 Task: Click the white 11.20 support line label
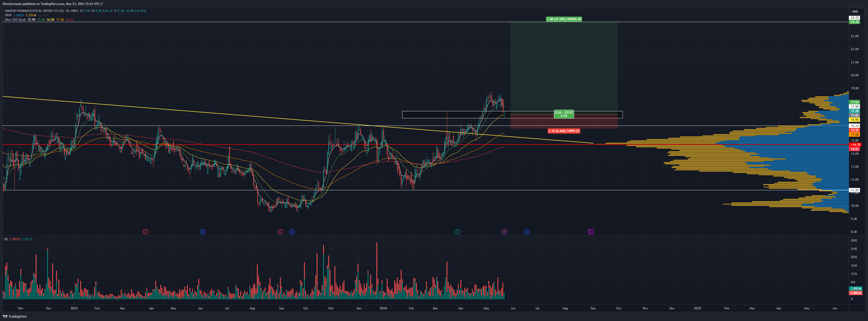tap(855, 190)
